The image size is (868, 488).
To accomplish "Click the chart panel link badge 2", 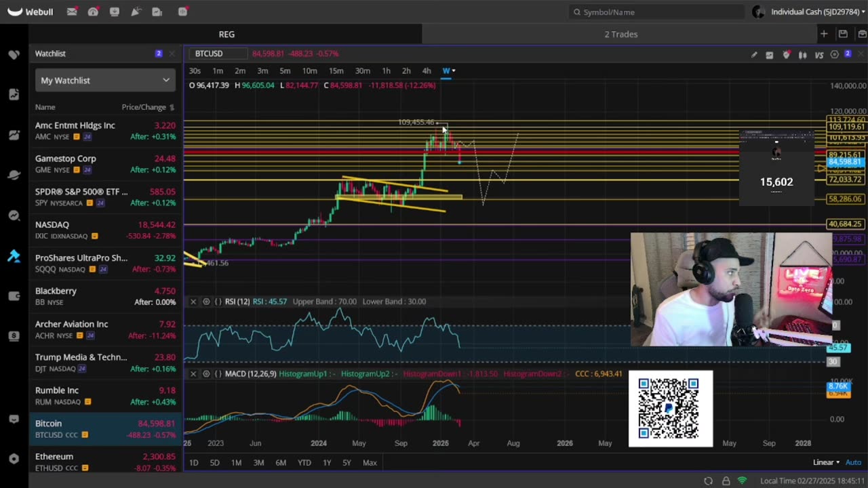I will [848, 54].
